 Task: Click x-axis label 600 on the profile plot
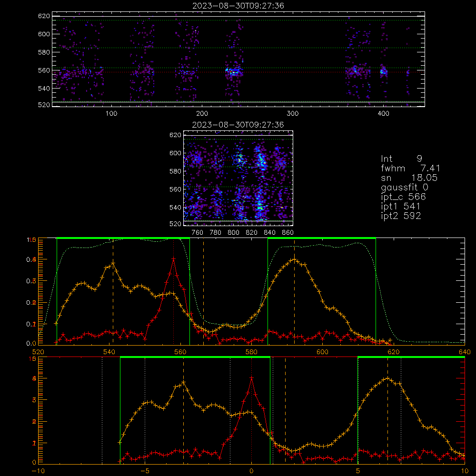(x=322, y=352)
